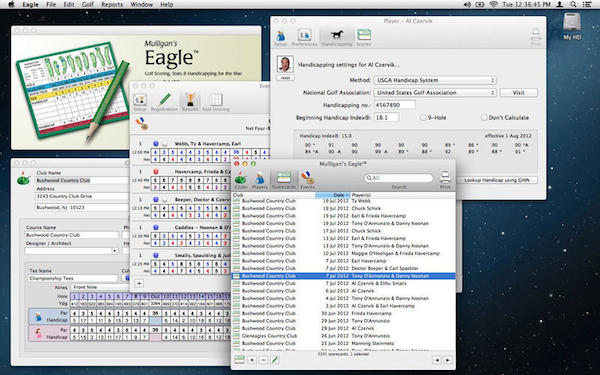Viewport: 600px width, 375px height.
Task: Select the 6 Jul 2012 Al Czervik scorecard
Action: tap(343, 291)
